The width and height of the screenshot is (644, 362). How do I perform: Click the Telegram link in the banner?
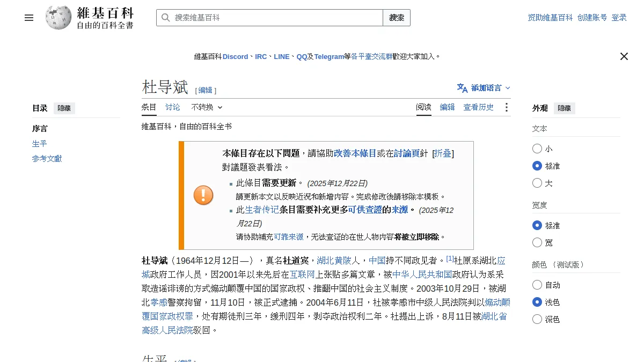click(x=329, y=56)
